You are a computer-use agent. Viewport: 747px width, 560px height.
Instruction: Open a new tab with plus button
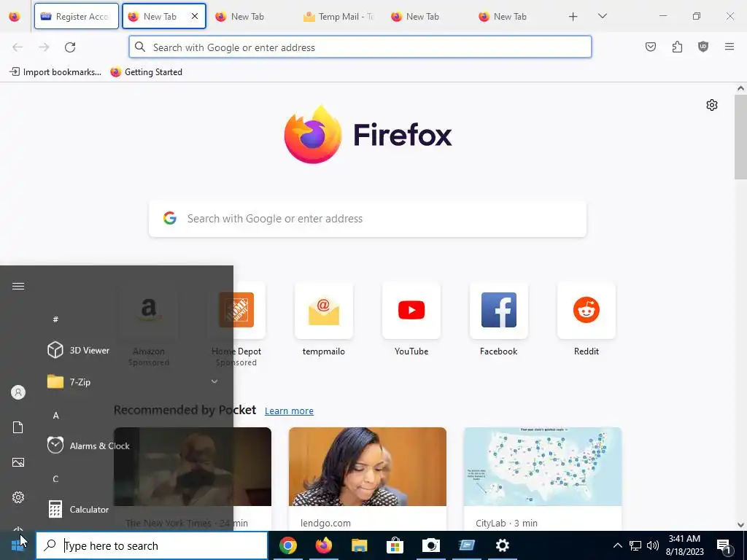tap(573, 17)
